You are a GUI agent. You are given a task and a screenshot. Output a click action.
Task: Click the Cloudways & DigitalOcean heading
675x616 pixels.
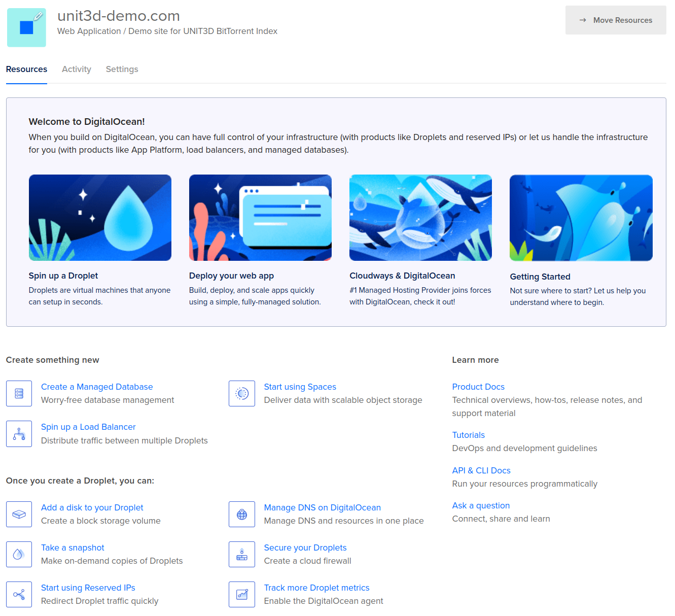point(402,276)
